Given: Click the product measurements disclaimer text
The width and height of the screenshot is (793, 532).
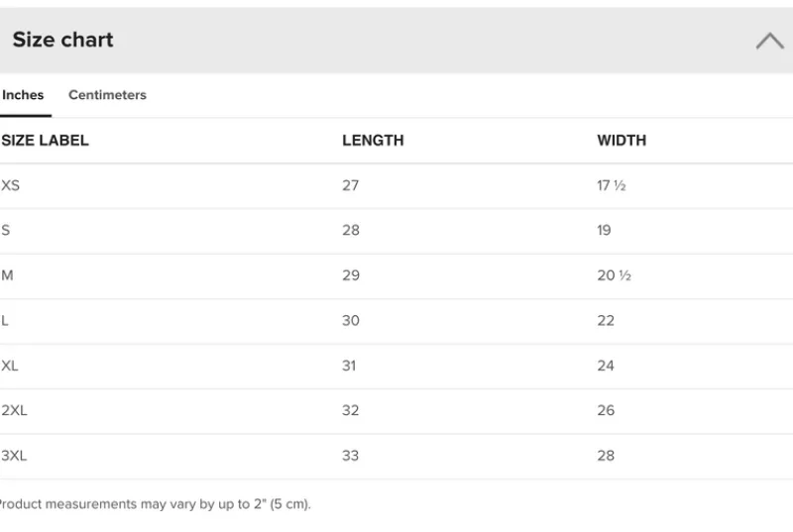Looking at the screenshot, I should [x=155, y=503].
